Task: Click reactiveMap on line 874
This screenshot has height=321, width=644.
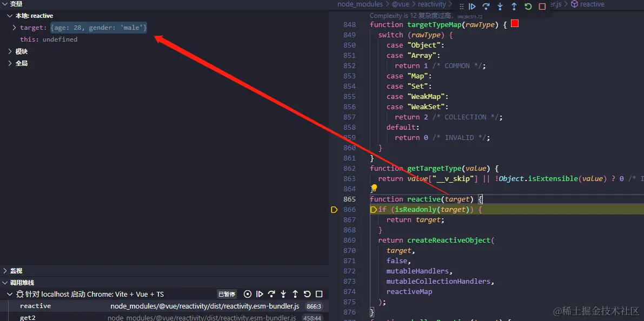Action: point(409,291)
